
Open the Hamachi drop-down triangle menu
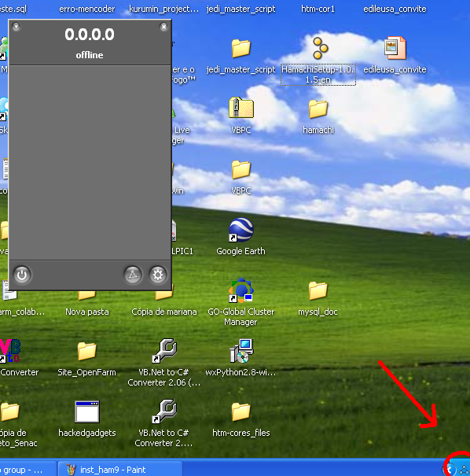17,27
